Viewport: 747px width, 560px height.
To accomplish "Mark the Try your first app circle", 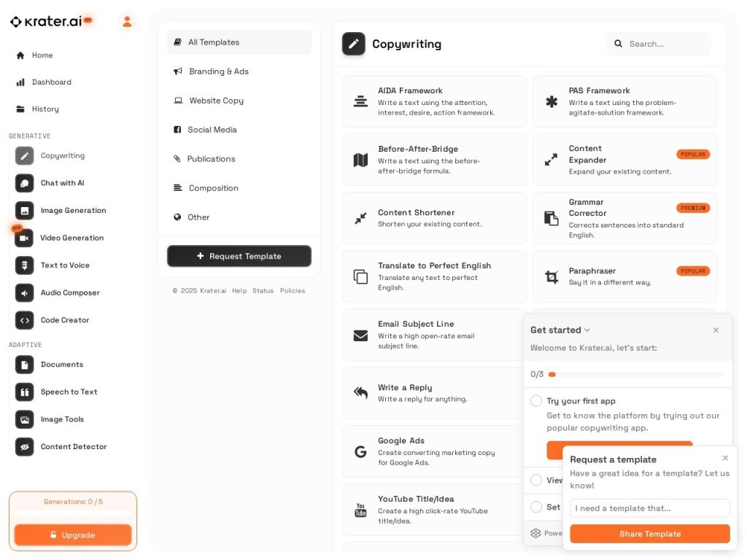I will pos(536,401).
